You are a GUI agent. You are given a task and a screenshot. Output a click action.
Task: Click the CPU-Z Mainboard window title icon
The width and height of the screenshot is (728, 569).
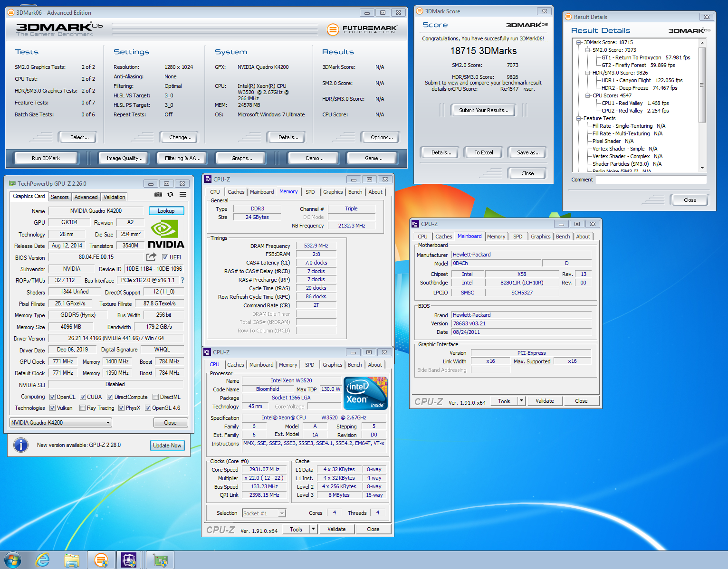(x=415, y=224)
